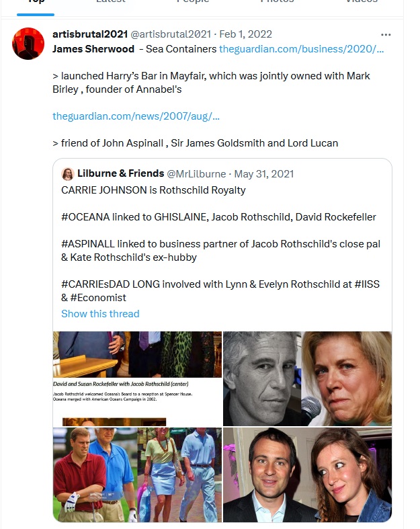Open the @artisbrutal2021 handle link
Viewport: 420px width, 529px height.
tap(170, 34)
